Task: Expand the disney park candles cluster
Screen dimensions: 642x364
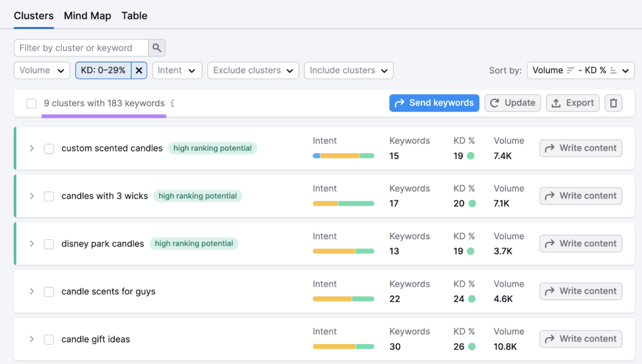Action: (32, 244)
